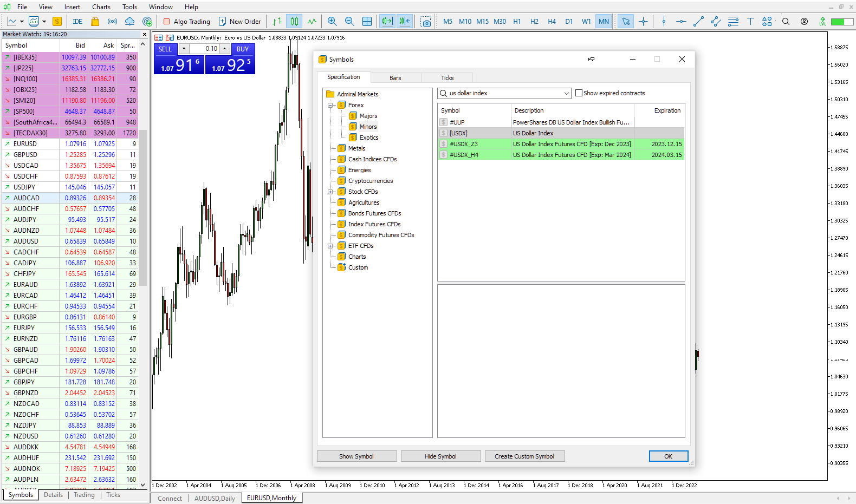The image size is (856, 504).
Task: Zoom out the chart
Action: 349,22
